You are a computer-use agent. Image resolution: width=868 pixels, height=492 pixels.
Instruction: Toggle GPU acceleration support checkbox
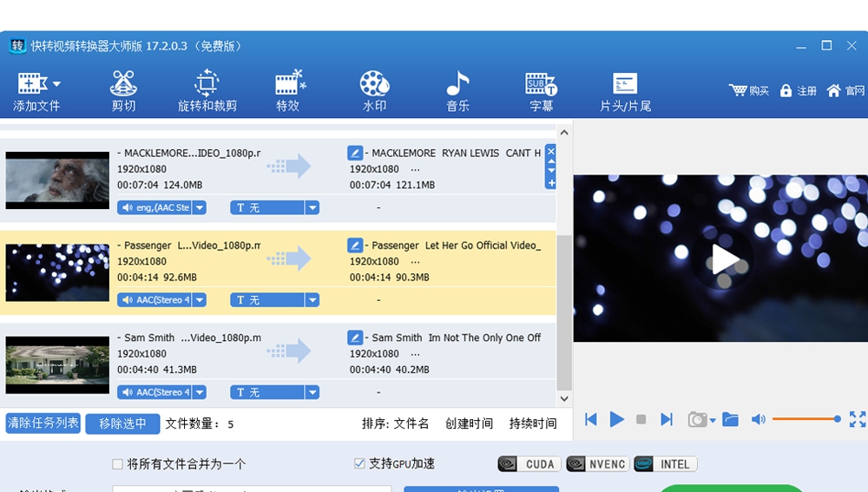click(360, 463)
